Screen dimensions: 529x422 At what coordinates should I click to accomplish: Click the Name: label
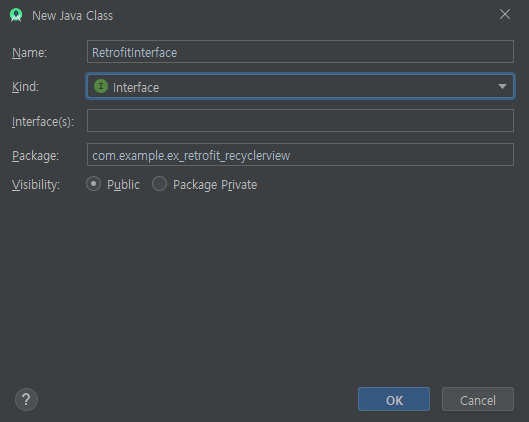(x=29, y=53)
